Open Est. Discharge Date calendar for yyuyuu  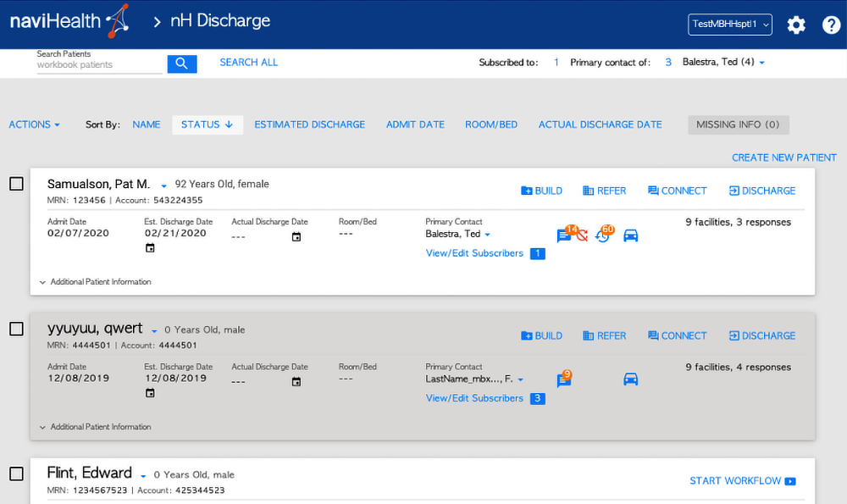150,393
